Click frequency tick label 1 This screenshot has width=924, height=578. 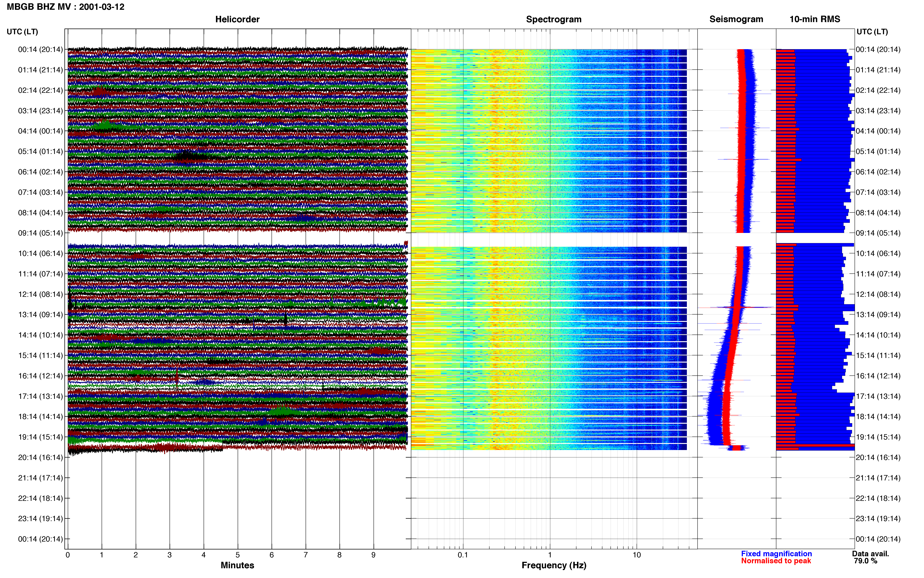[x=550, y=555]
